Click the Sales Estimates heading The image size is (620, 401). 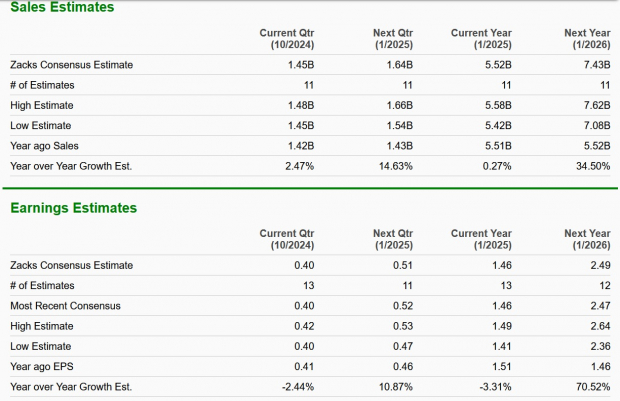point(62,7)
